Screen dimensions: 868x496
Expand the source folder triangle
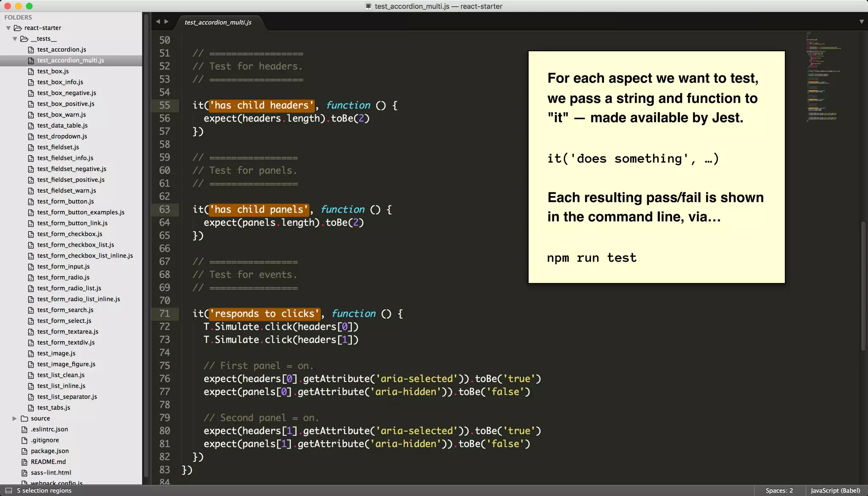point(14,418)
